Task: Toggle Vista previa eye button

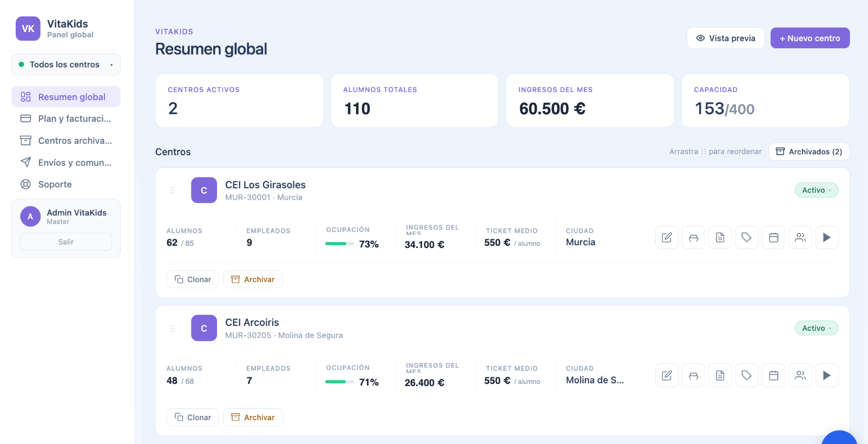Action: click(726, 38)
